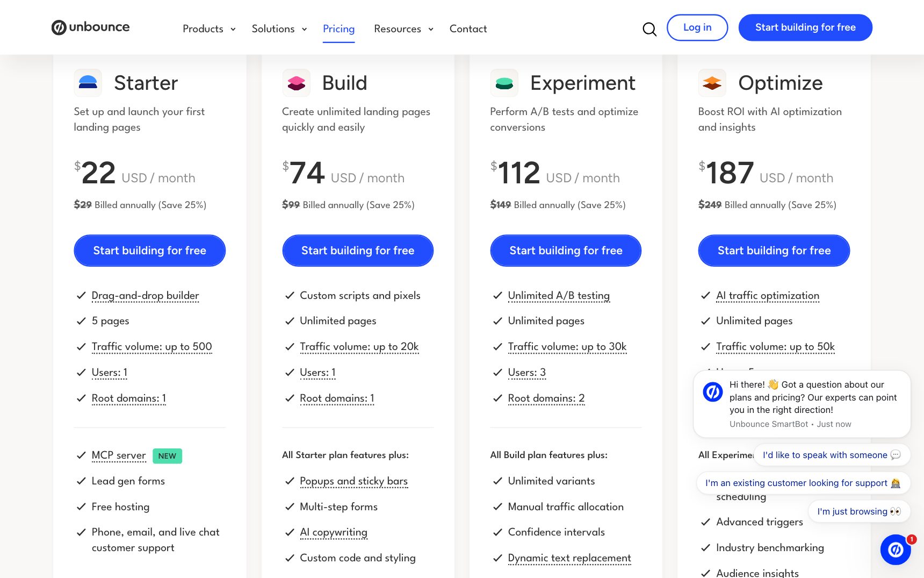Click the $74 USD / month price
Image resolution: width=924 pixels, height=578 pixels.
(343, 173)
